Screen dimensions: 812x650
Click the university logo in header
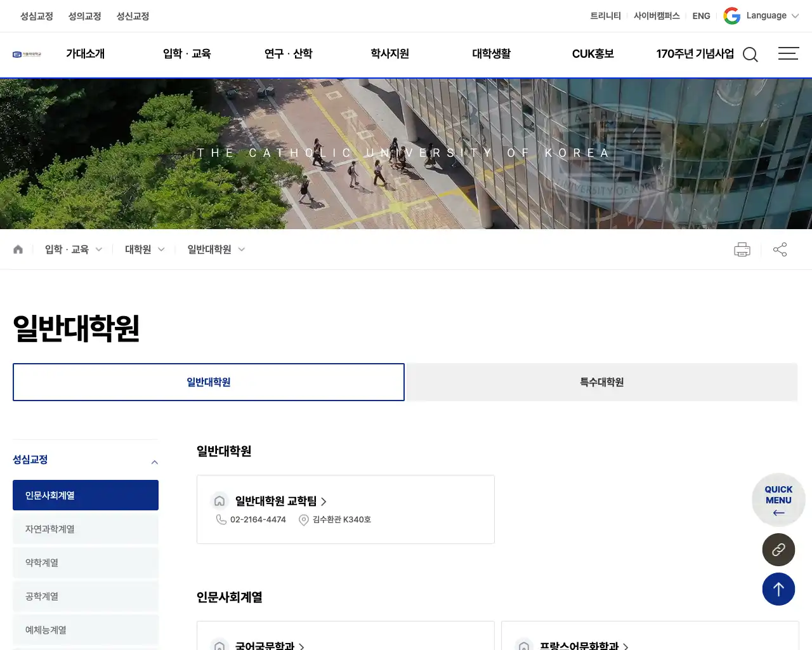(27, 55)
